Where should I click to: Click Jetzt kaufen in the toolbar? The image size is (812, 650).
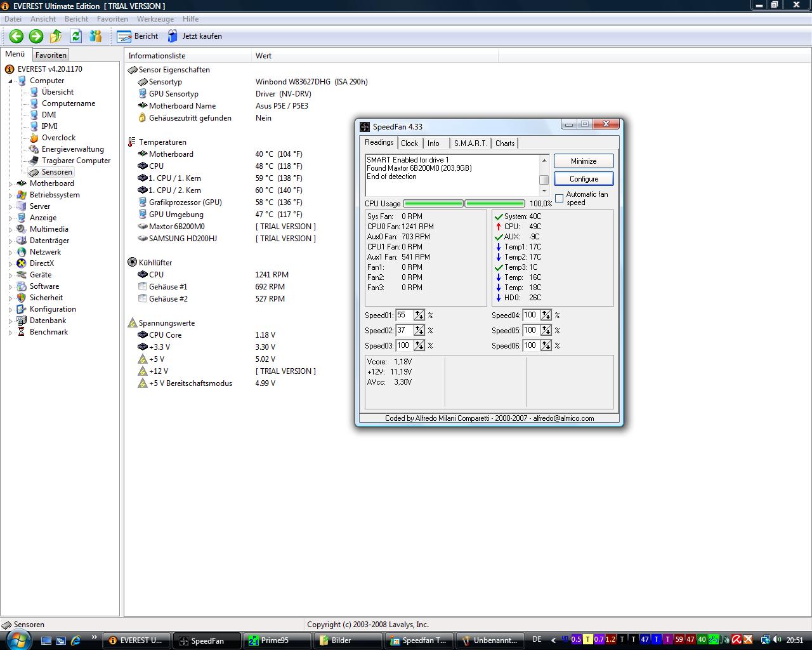tap(195, 36)
